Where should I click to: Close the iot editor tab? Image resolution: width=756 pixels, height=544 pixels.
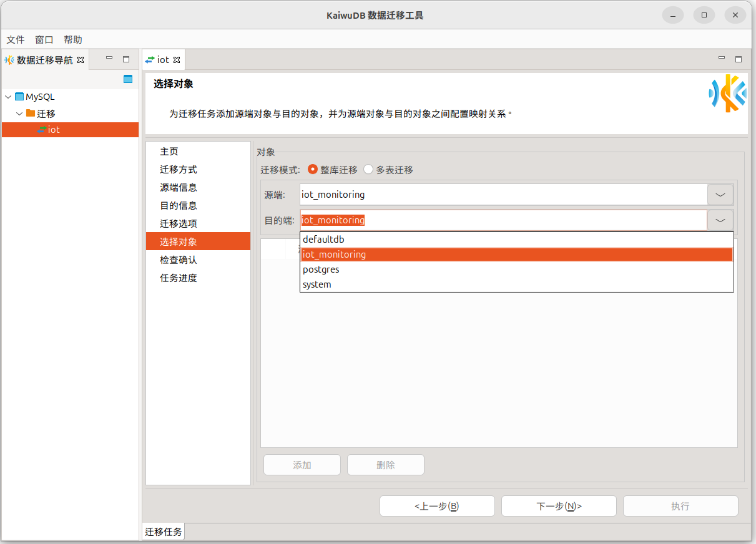(177, 60)
